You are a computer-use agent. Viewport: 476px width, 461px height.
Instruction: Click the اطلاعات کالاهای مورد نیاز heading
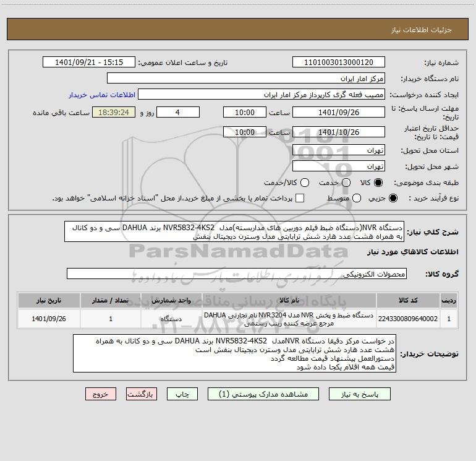413,252
